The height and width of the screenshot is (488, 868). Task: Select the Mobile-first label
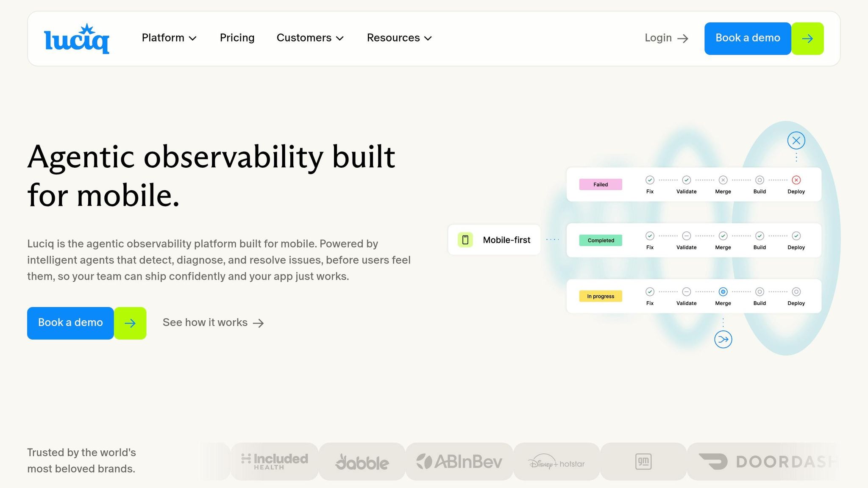tap(506, 240)
